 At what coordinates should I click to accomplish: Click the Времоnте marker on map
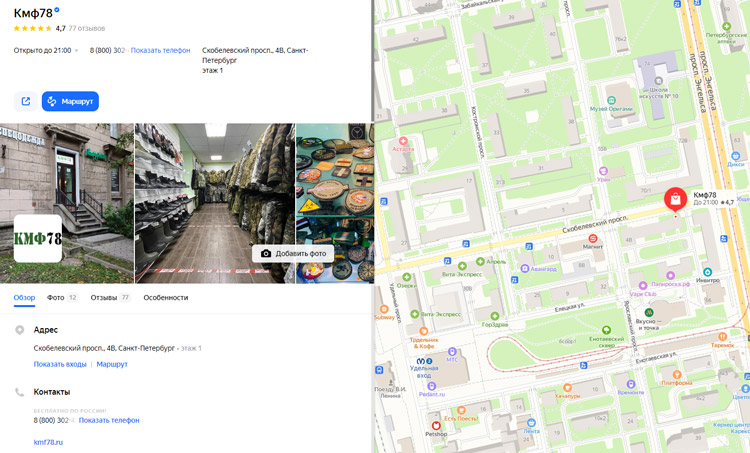point(630,384)
